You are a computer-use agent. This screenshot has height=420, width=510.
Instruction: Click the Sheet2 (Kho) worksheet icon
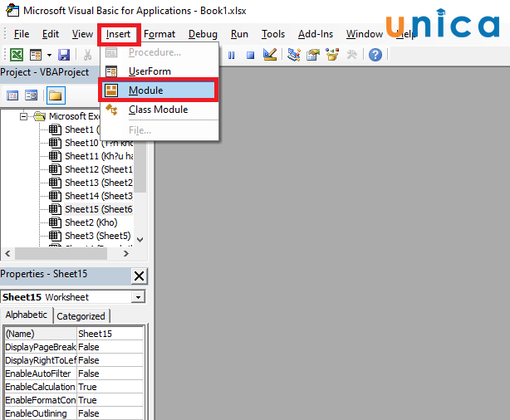click(55, 222)
